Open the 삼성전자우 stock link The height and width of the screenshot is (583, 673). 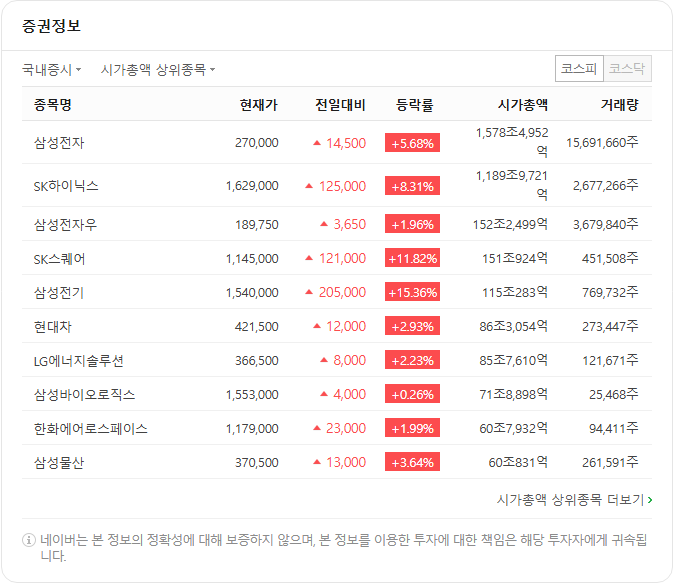65,224
